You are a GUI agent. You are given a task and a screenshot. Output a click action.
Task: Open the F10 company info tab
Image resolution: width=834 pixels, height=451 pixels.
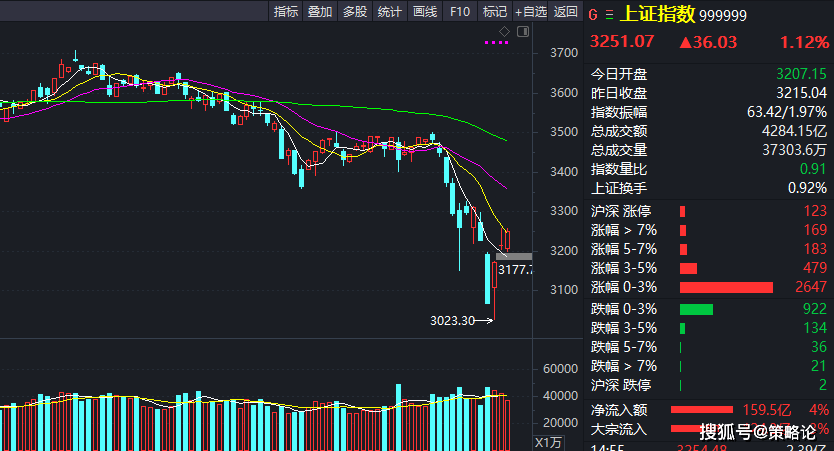(x=460, y=12)
